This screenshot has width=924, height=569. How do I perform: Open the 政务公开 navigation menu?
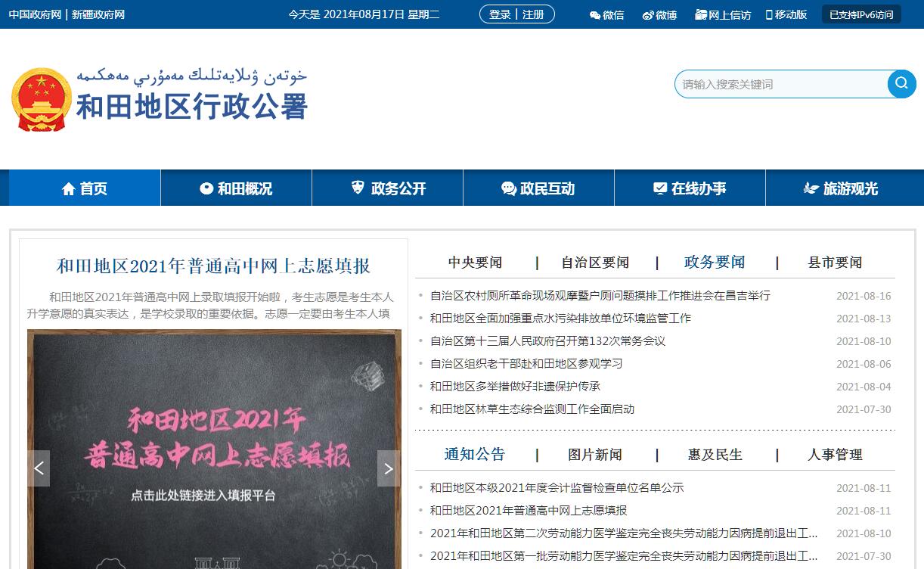(x=387, y=188)
